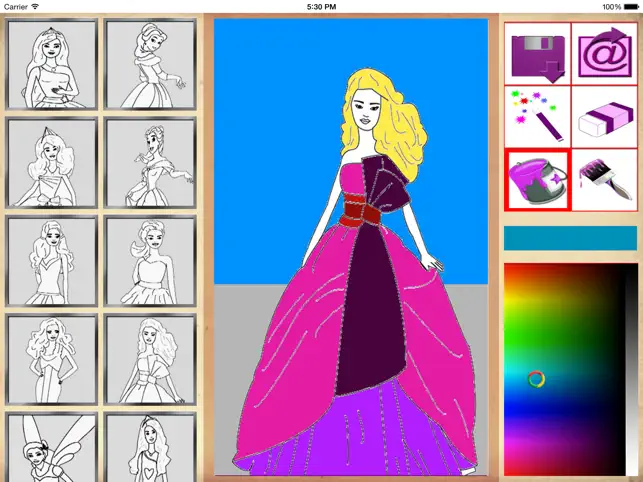Load the long-haired girl in V-neck dress
Viewport: 643px width, 482px height.
click(x=52, y=261)
